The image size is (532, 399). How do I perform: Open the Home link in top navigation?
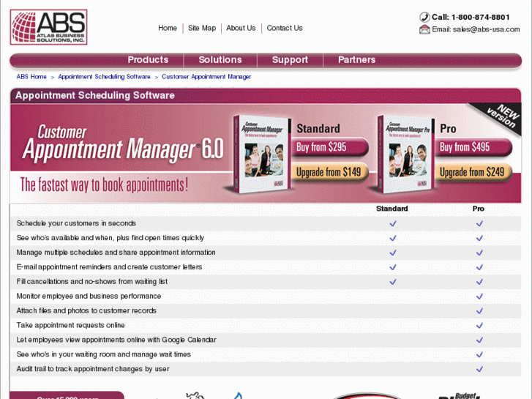[168, 28]
